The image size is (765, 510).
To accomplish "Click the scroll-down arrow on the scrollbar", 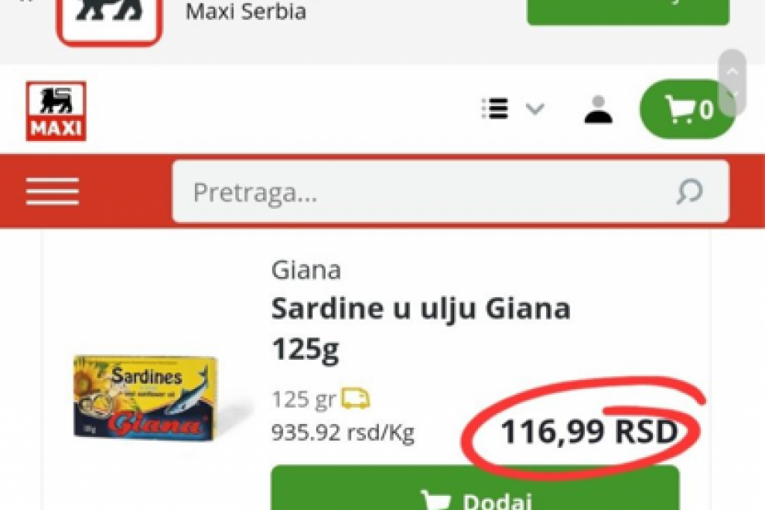I will click(732, 94).
